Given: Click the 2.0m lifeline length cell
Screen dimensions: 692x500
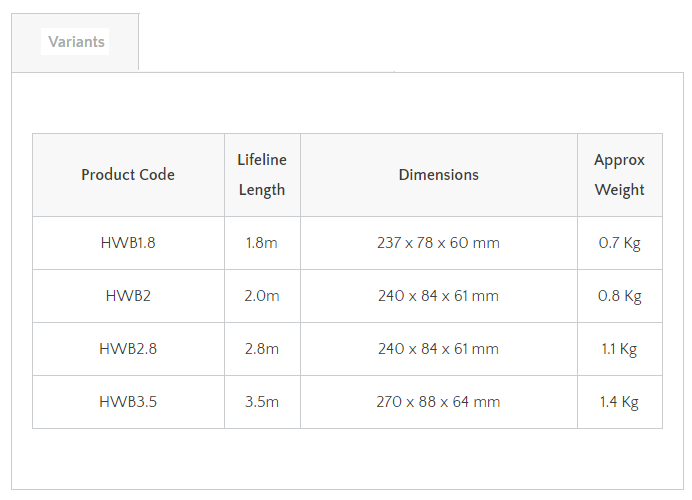Looking at the screenshot, I should pyautogui.click(x=261, y=296).
